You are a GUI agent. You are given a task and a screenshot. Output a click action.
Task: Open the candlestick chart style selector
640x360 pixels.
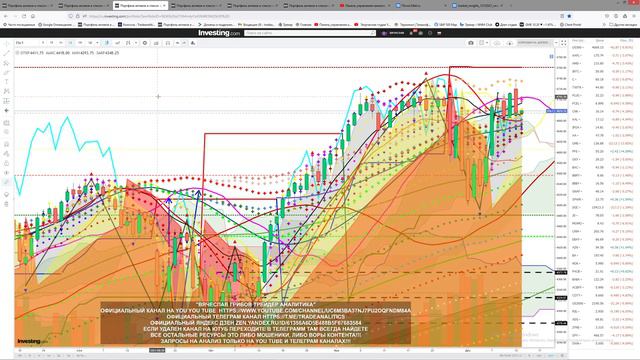(107, 42)
